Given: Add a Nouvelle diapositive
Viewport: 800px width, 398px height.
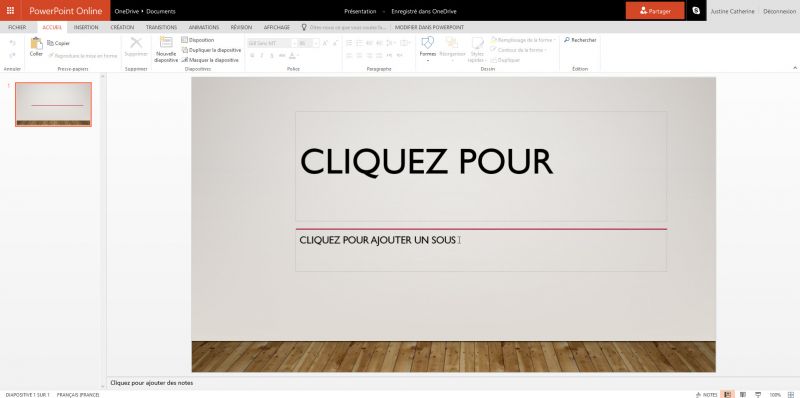Looking at the screenshot, I should (x=166, y=49).
